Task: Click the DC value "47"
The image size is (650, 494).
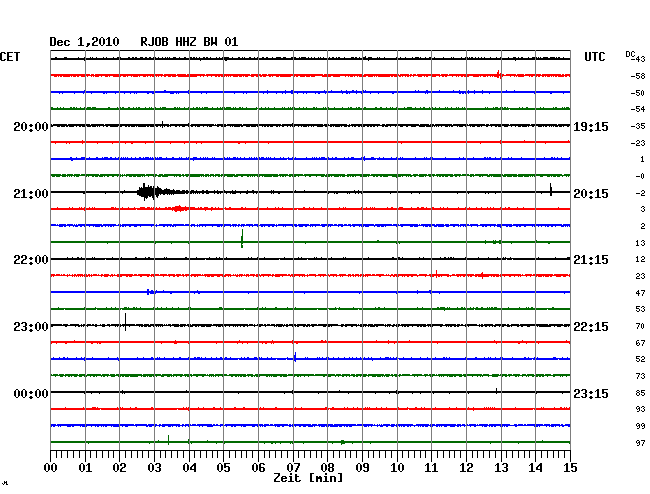Action: tap(640, 293)
